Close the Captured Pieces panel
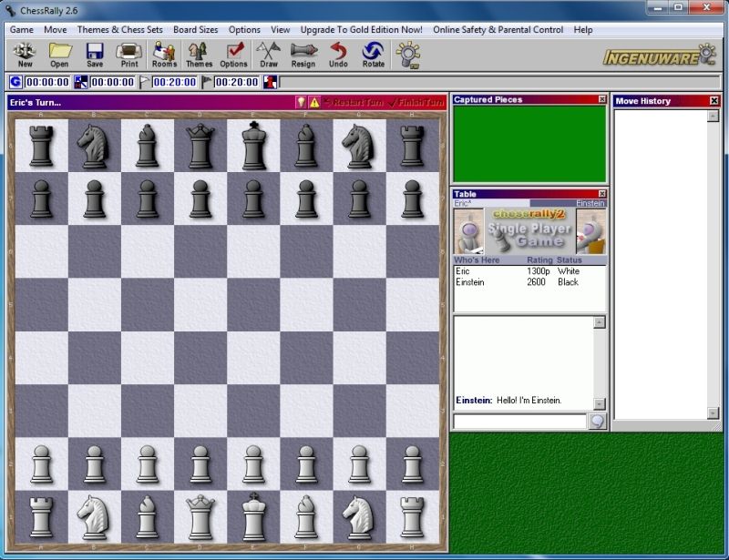 tap(602, 99)
